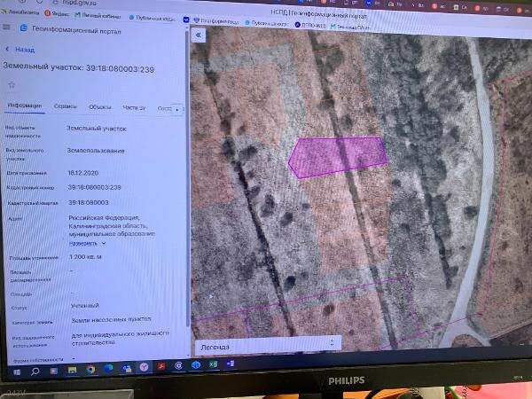Click the Учтенный status value

(85, 305)
